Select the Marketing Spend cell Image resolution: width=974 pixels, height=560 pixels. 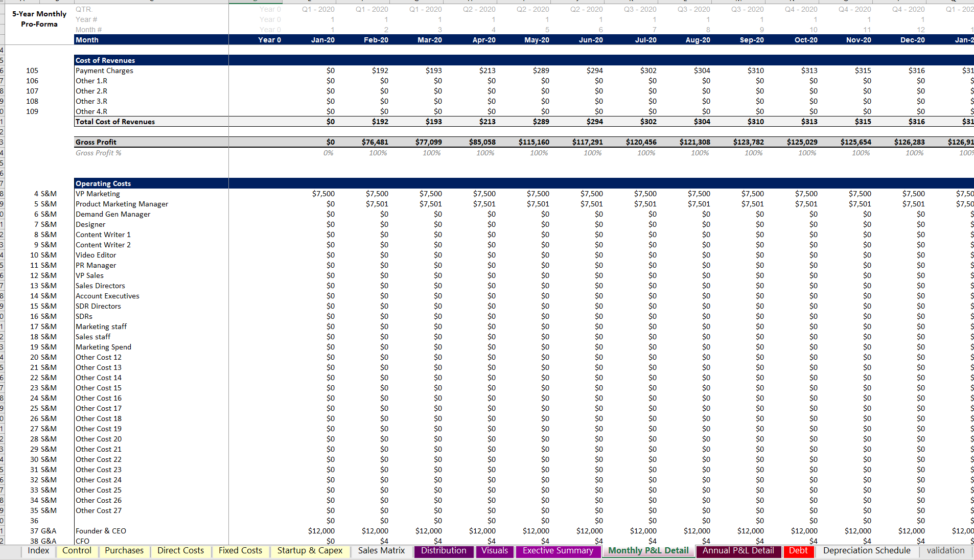pyautogui.click(x=103, y=347)
